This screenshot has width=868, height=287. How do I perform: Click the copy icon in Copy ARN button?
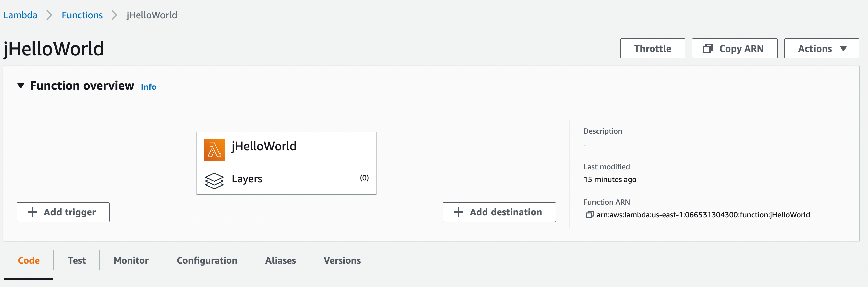[x=707, y=49]
